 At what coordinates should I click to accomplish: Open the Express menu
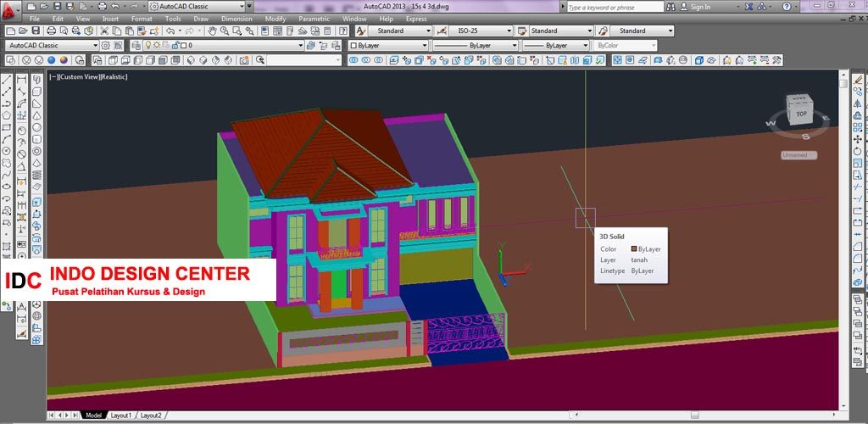(x=416, y=19)
